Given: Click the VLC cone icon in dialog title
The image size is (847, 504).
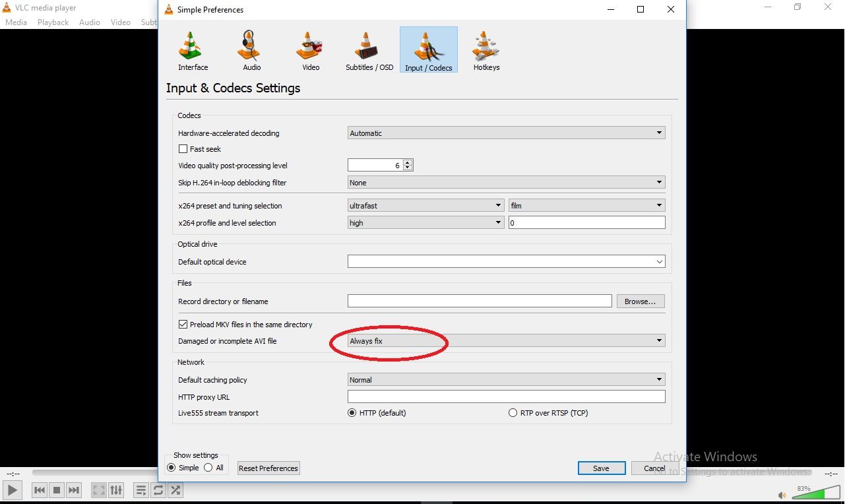Looking at the screenshot, I should pos(168,9).
